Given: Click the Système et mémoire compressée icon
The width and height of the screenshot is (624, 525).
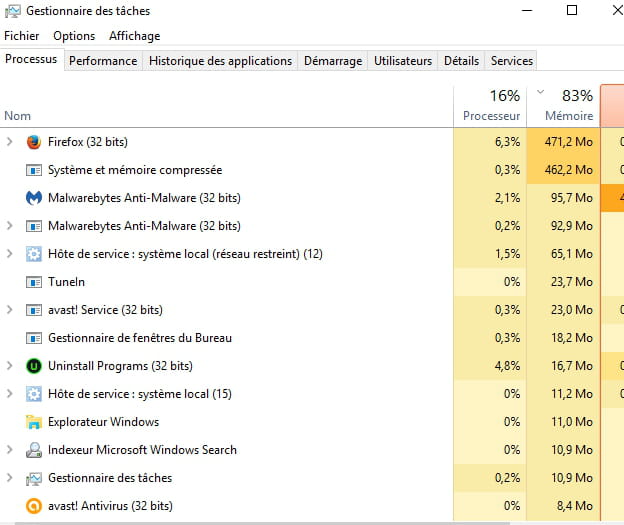Looking at the screenshot, I should pos(34,170).
